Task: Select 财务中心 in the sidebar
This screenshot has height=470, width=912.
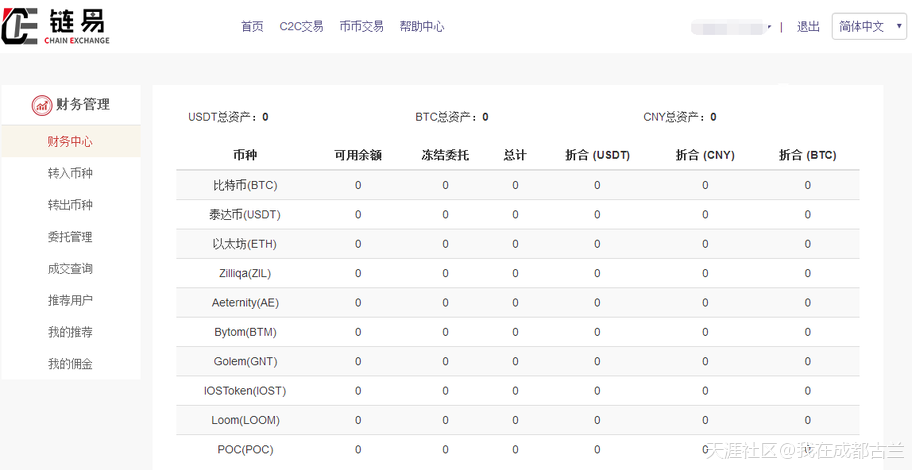Action: [x=70, y=141]
